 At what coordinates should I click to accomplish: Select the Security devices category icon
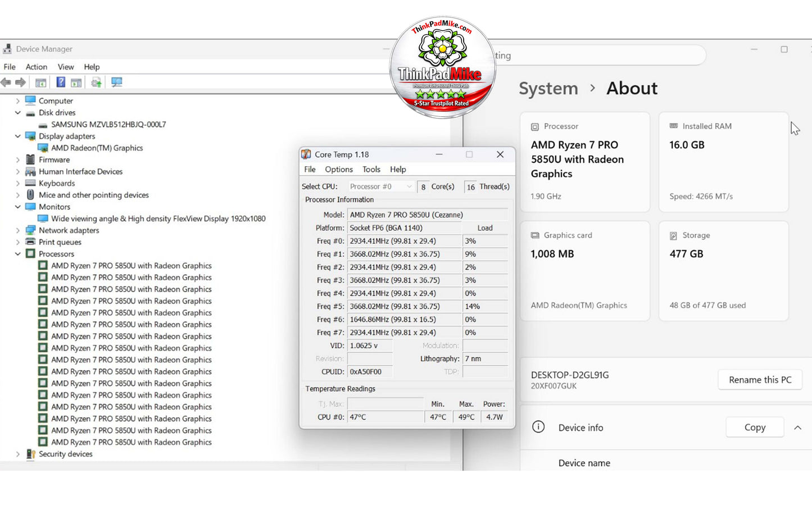click(x=30, y=454)
